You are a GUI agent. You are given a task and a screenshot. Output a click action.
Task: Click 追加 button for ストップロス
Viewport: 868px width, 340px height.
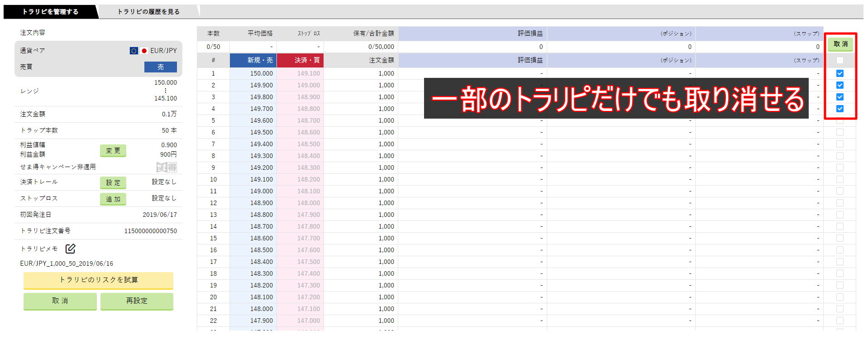tap(113, 199)
